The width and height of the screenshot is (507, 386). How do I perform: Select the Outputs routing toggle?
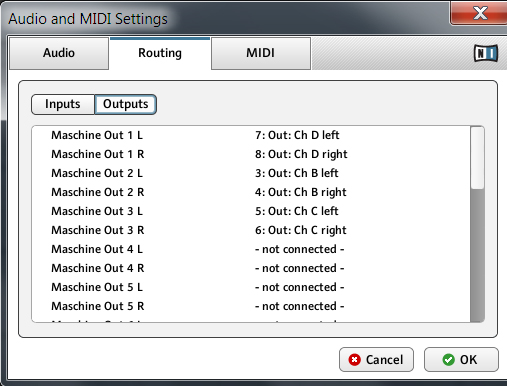(x=126, y=104)
